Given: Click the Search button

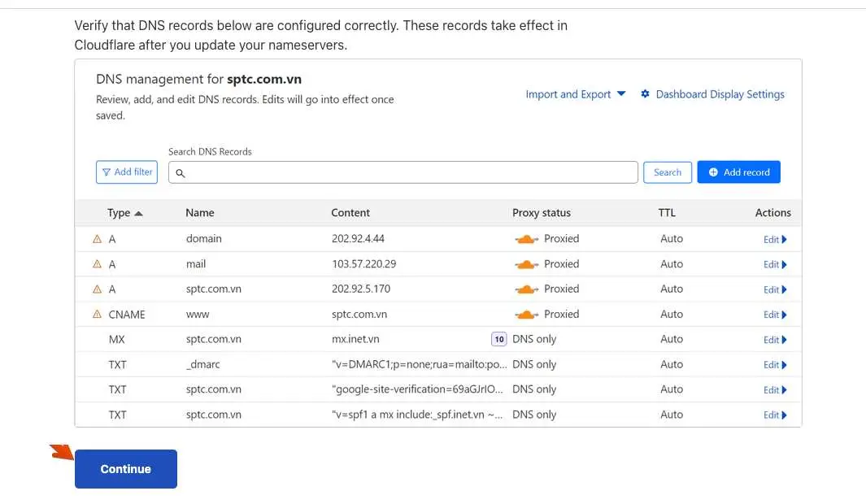Looking at the screenshot, I should pos(667,172).
